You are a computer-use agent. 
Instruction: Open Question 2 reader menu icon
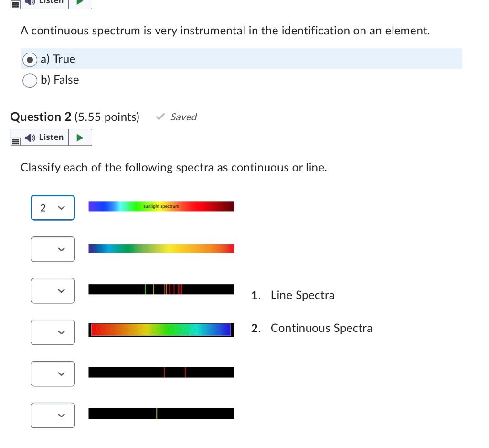click(15, 141)
